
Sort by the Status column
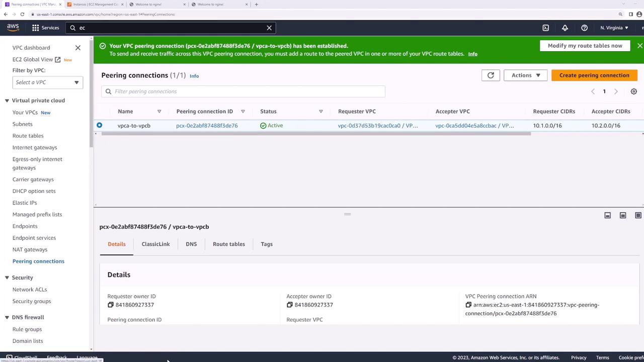pos(320,112)
